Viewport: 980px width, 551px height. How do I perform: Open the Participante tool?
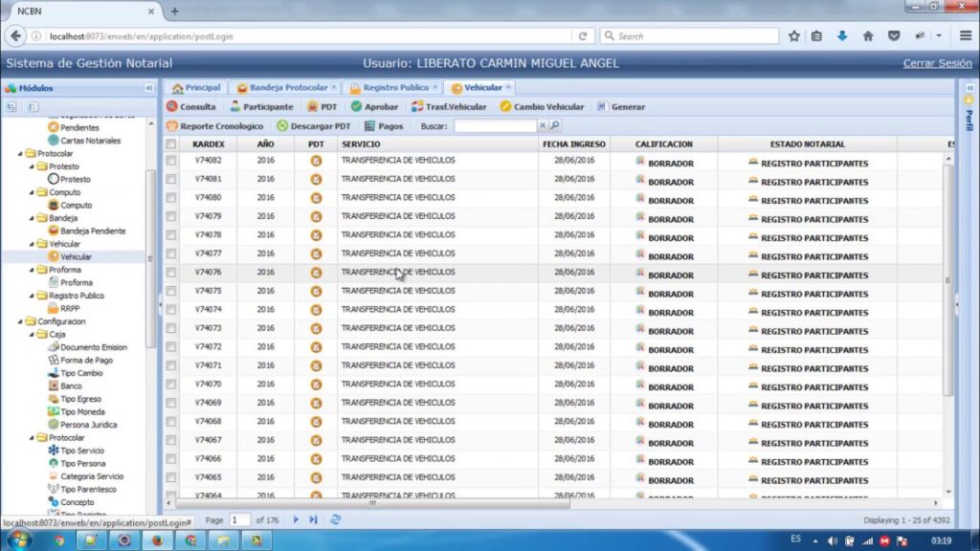tap(235, 107)
